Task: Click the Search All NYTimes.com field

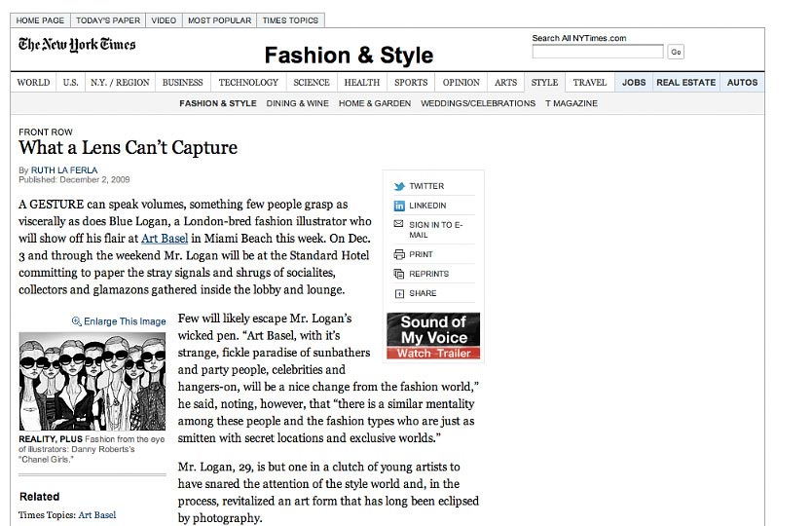Action: point(598,52)
